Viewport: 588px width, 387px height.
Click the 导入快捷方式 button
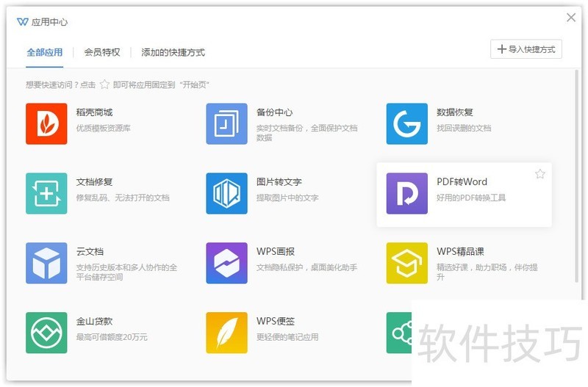526,49
